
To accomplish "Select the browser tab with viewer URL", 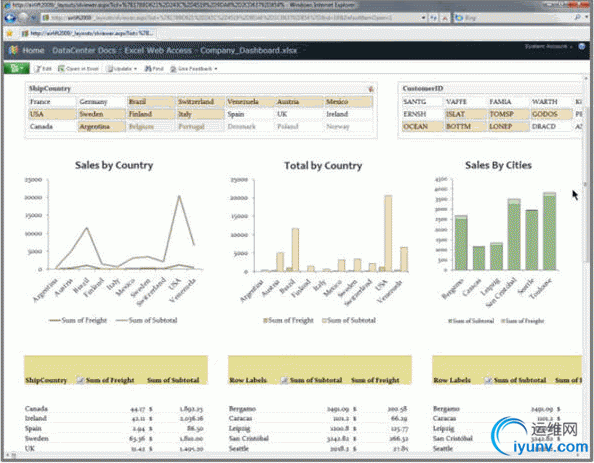I will click(88, 33).
